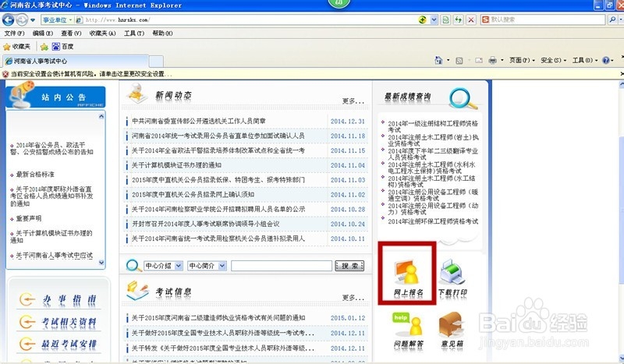Open the 百度 favorites bar shortcut
624x364 pixels.
point(62,47)
